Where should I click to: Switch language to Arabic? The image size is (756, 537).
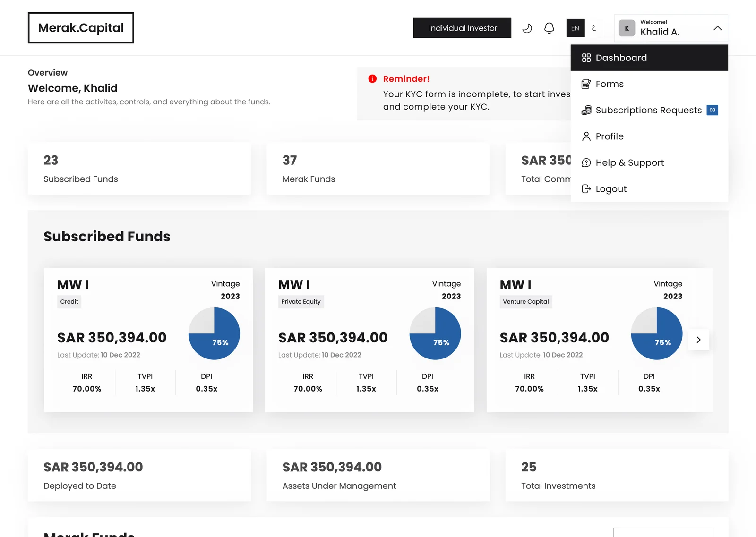594,28
